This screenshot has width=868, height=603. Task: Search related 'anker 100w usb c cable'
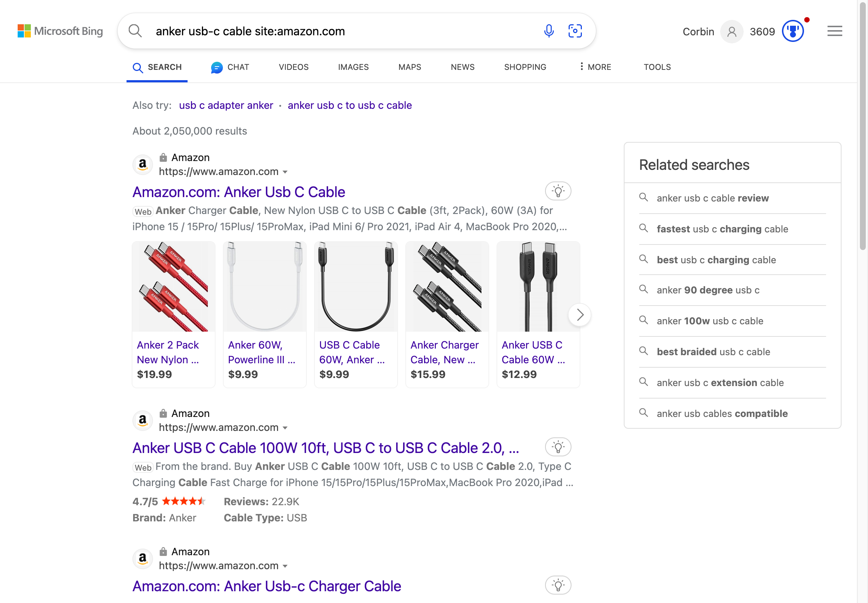[x=732, y=321]
